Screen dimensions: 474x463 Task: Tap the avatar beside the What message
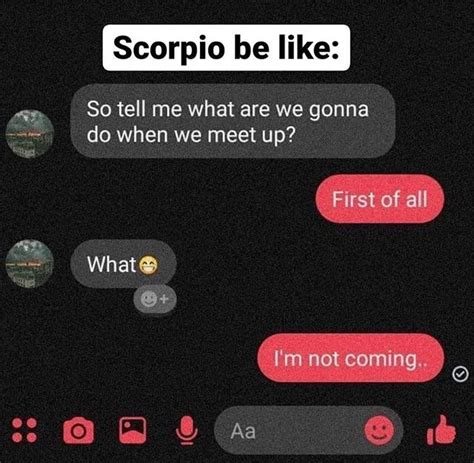[30, 264]
